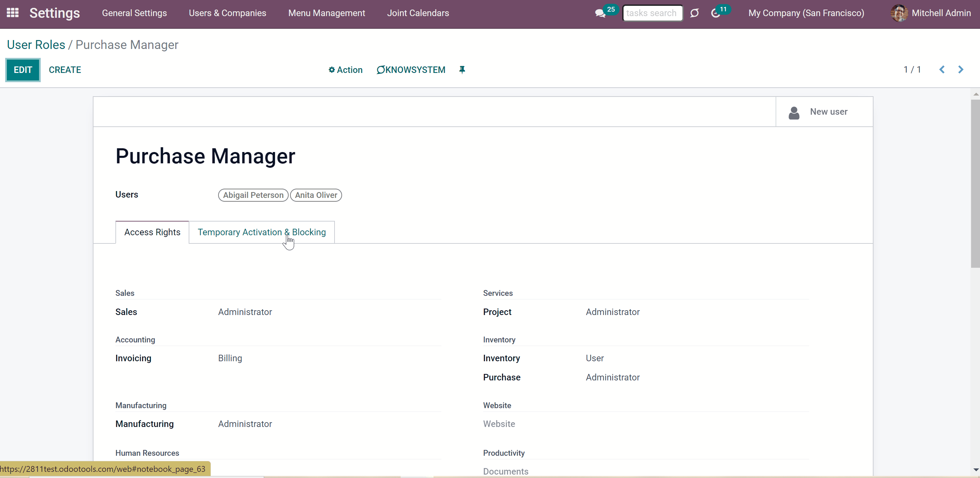Viewport: 980px width, 478px height.
Task: Open the KnowSystem quick search
Action: pyautogui.click(x=411, y=70)
